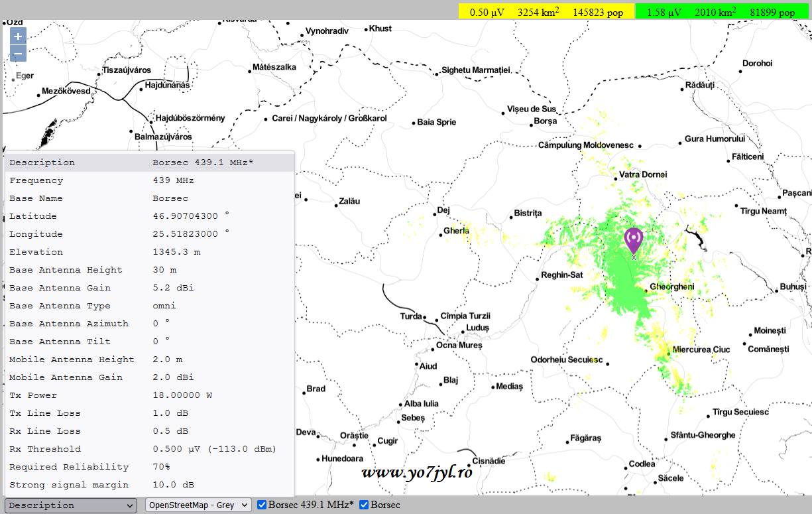Image resolution: width=812 pixels, height=514 pixels.
Task: Click the Base Antenna Type omni row
Action: coord(150,306)
